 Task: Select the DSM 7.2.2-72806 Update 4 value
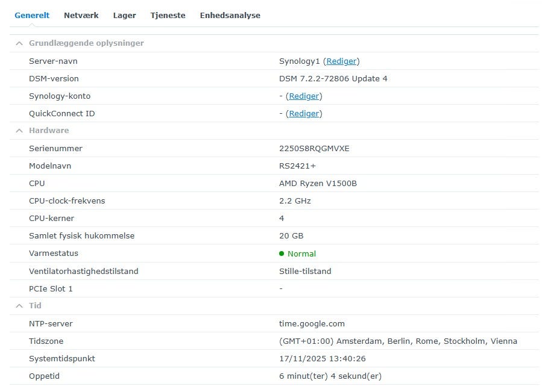click(333, 79)
